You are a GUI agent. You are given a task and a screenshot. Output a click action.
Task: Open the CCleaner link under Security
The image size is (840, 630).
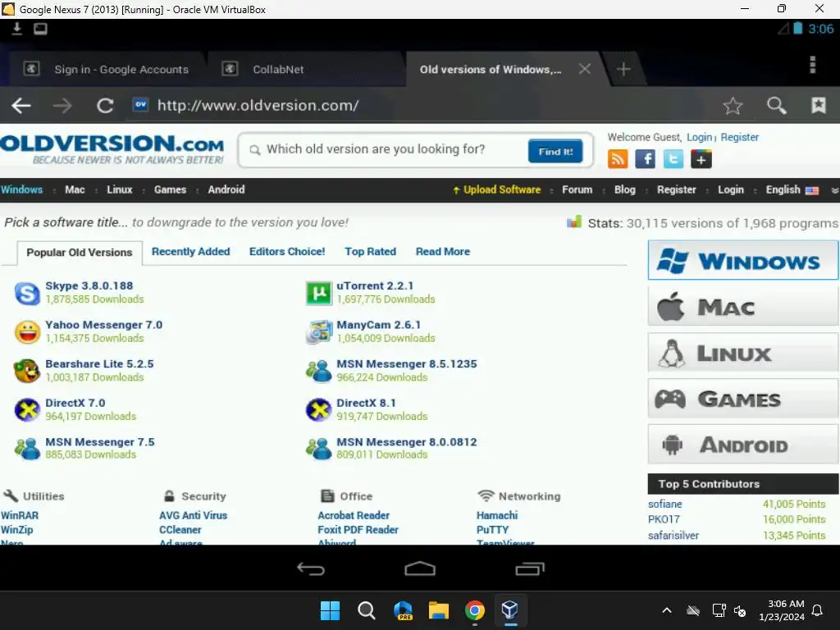[180, 530]
